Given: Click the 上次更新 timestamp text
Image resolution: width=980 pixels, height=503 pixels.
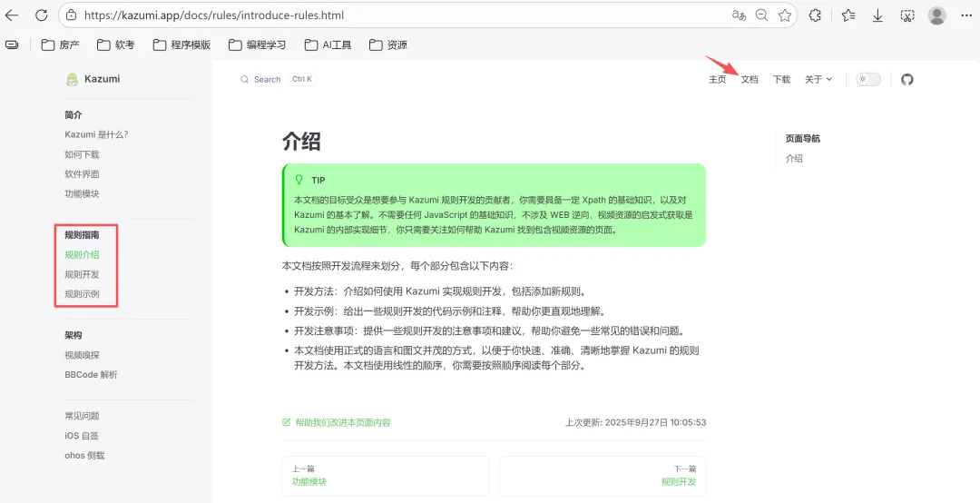Looking at the screenshot, I should tap(635, 422).
